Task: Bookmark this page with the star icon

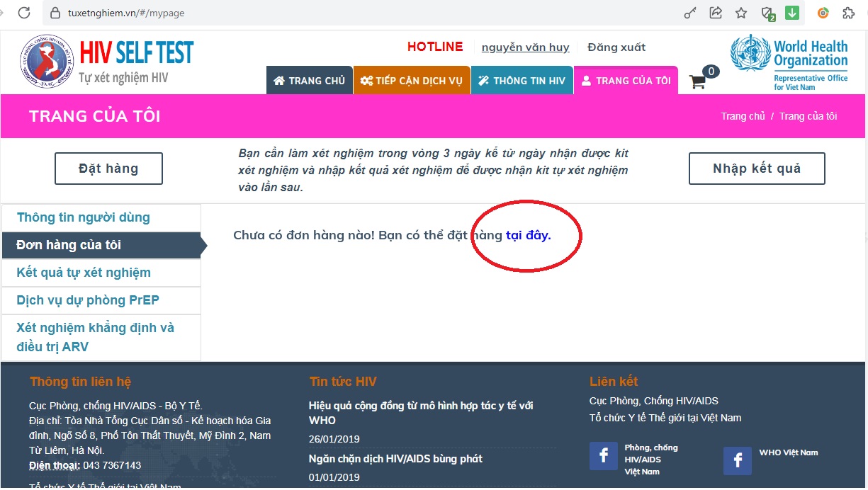Action: tap(741, 13)
